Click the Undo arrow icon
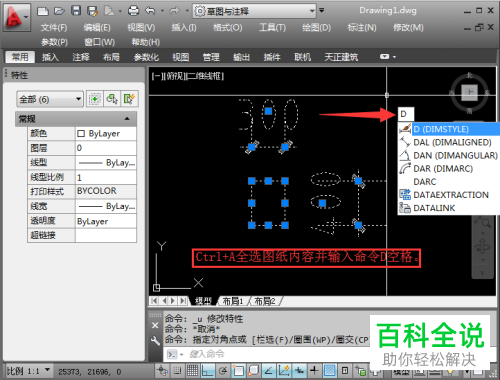Viewport: 500px width, 380px height. pyautogui.click(x=150, y=11)
